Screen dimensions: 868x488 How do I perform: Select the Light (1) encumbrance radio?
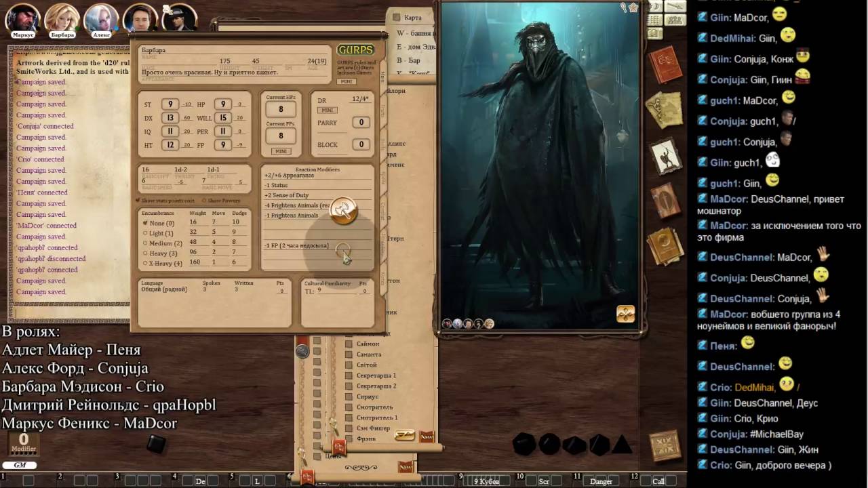coord(144,232)
